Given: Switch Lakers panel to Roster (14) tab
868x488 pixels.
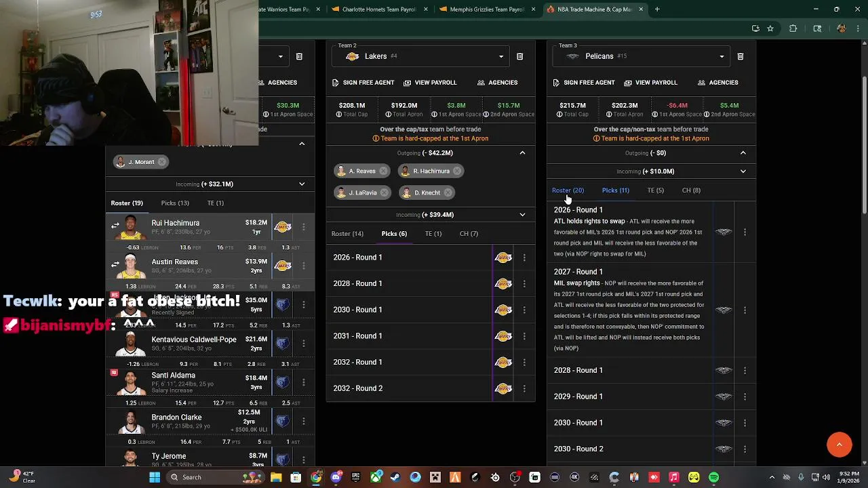Looking at the screenshot, I should point(347,234).
